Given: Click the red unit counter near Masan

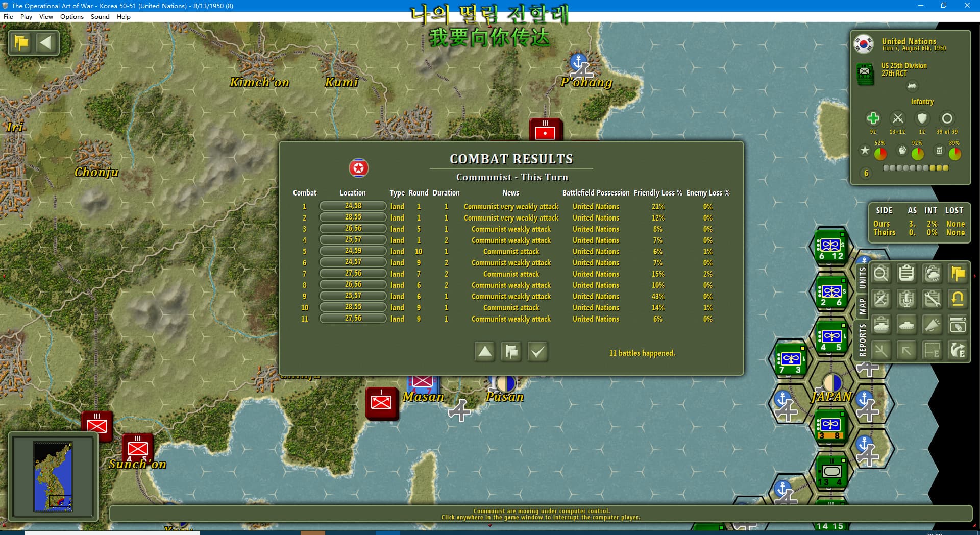Looking at the screenshot, I should click(x=382, y=403).
